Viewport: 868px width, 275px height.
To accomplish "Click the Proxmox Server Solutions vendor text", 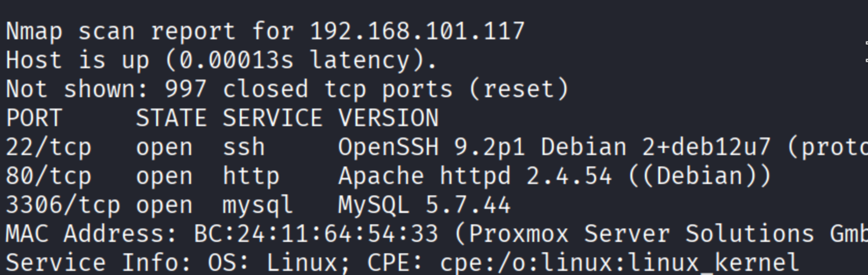I will [x=641, y=234].
